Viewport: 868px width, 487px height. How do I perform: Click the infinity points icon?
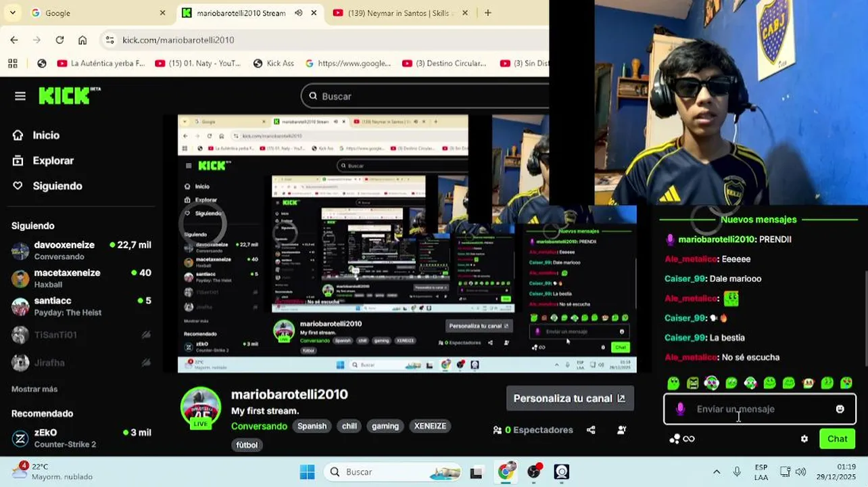coord(689,439)
